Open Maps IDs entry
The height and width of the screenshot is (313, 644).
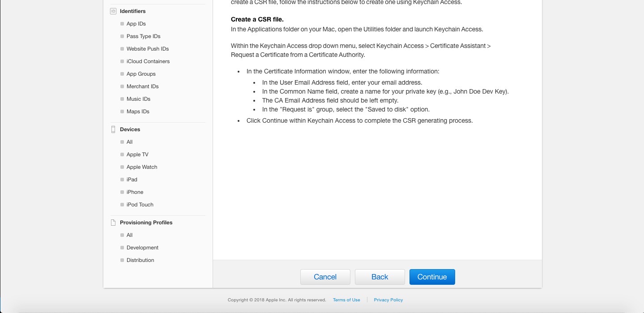[x=138, y=111]
